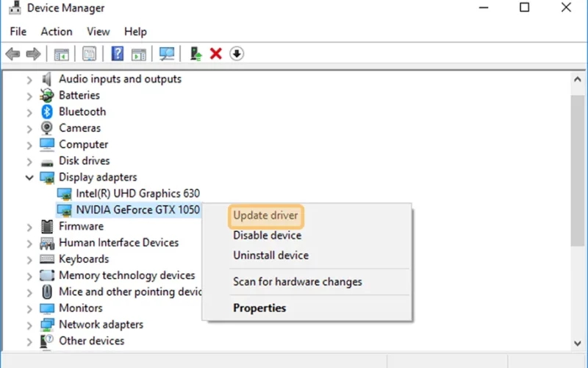Click the Display adapters category icon

[x=47, y=177]
